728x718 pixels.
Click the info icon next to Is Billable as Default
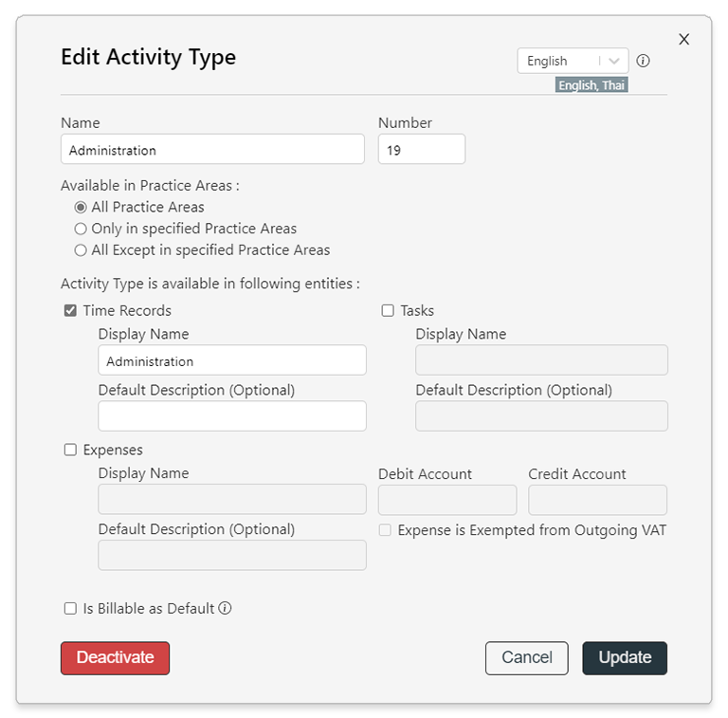point(225,608)
